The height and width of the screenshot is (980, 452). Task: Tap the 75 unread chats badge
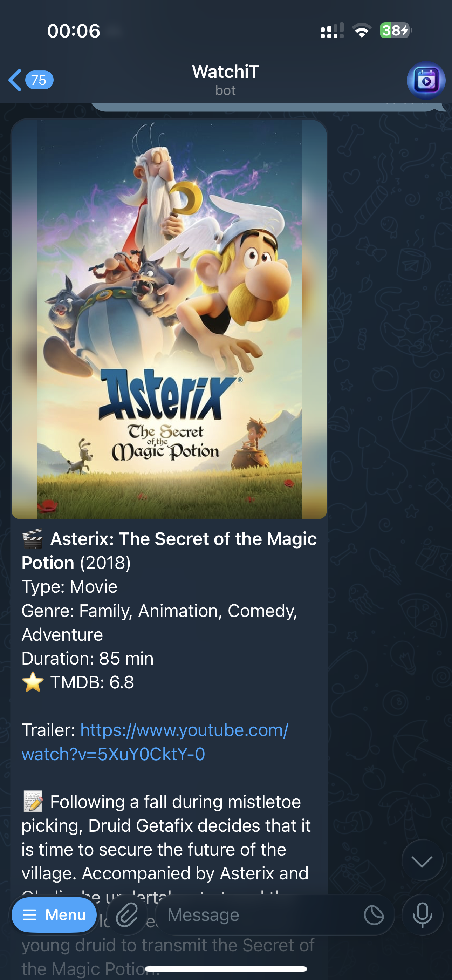point(39,80)
